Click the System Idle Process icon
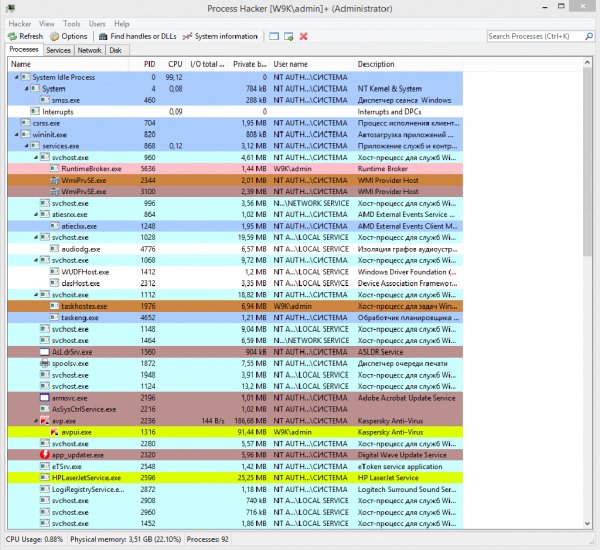This screenshot has height=550, width=600. point(25,77)
